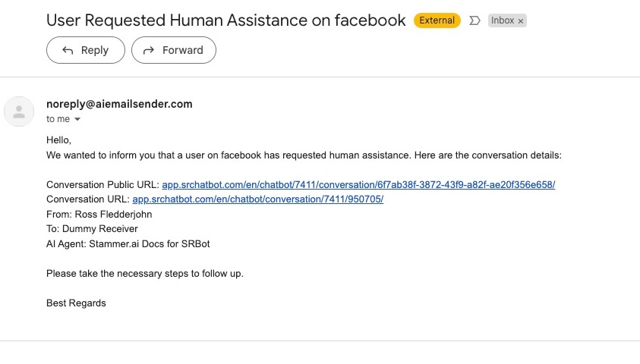The image size is (640, 364).
Task: Click the "AI Agent: Stammer.ai Docs" line
Action: 128,243
